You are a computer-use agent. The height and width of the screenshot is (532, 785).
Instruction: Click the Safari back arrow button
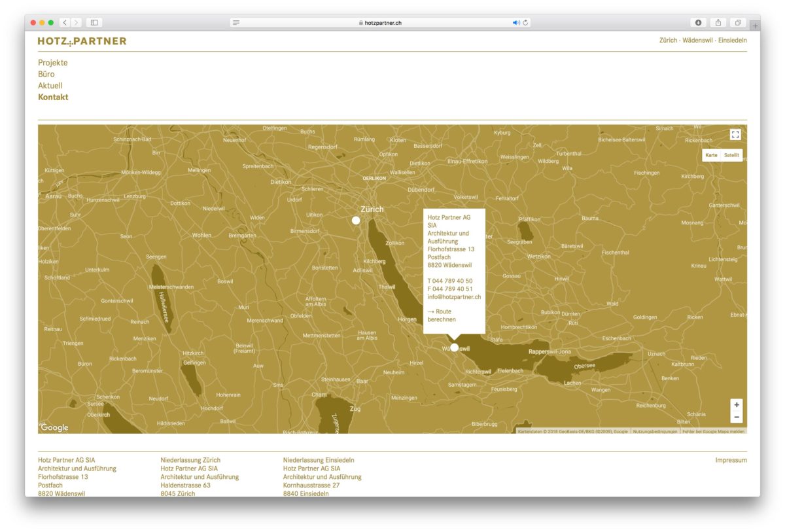(x=65, y=23)
